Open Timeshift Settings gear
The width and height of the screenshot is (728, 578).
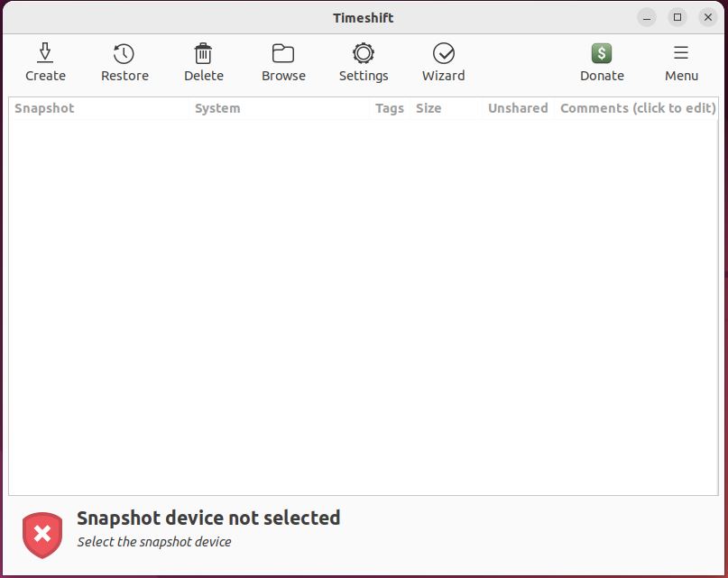coord(363,53)
